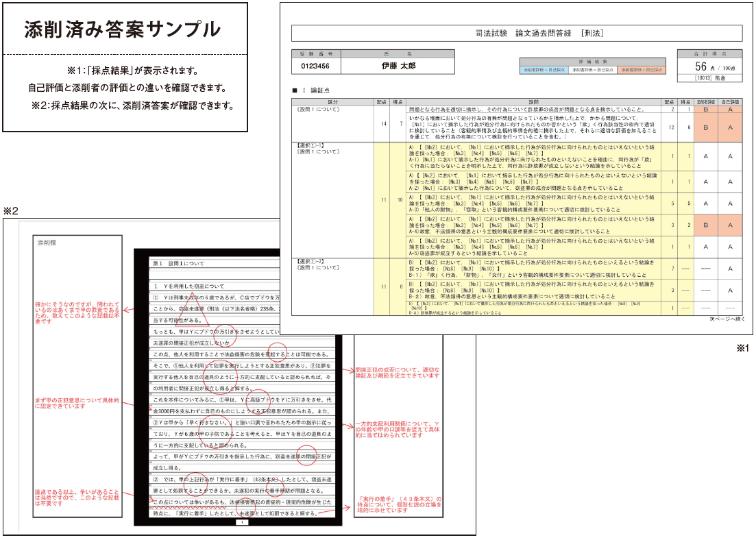Viewport: 756px width, 540px height.
Task: Select the white 添削者評価＝自己採点 legend box
Action: click(x=592, y=70)
